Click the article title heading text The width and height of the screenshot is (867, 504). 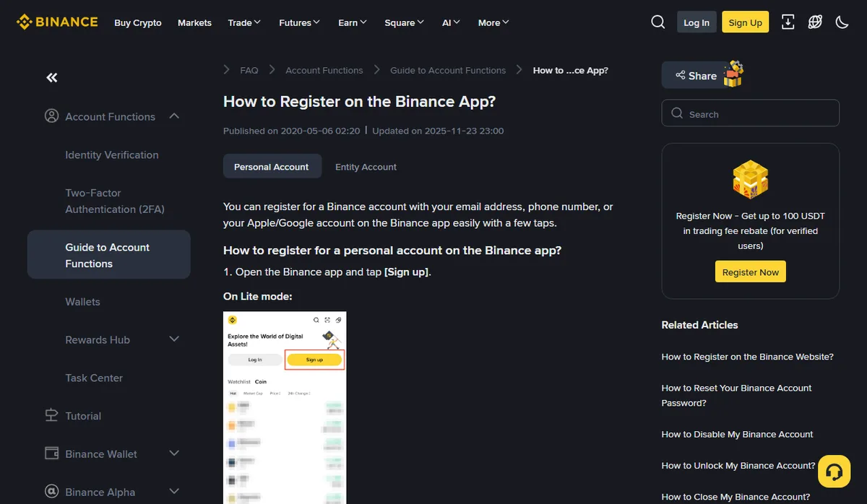click(x=360, y=101)
